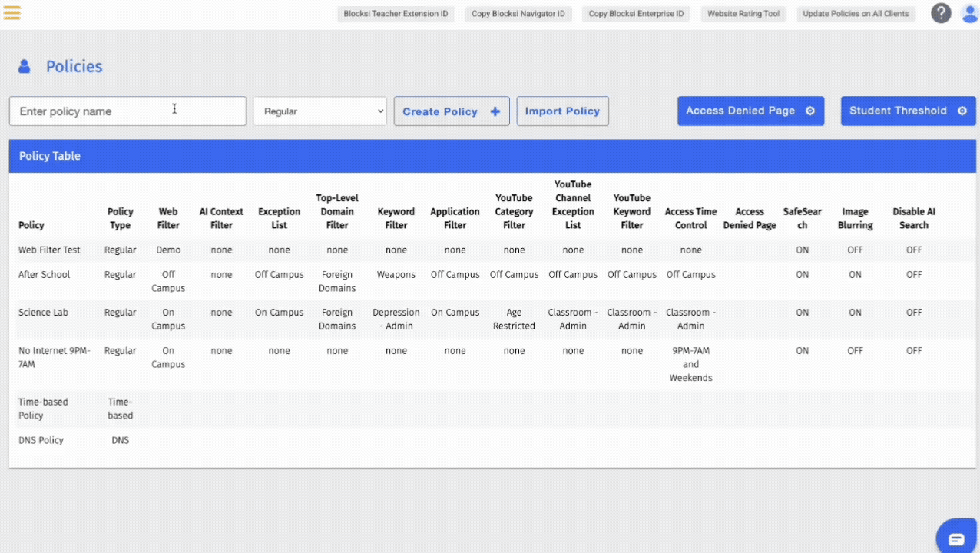This screenshot has height=553, width=980.
Task: Click the Create Policy button
Action: point(451,111)
